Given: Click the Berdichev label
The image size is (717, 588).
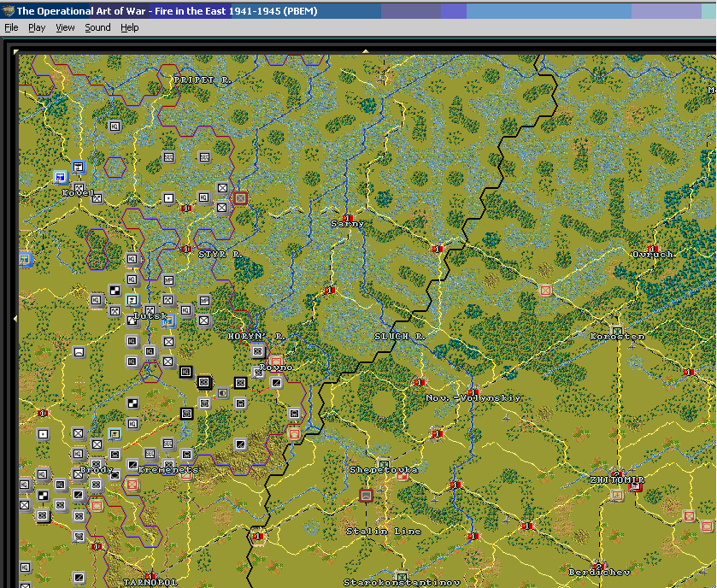Looking at the screenshot, I should [x=599, y=572].
